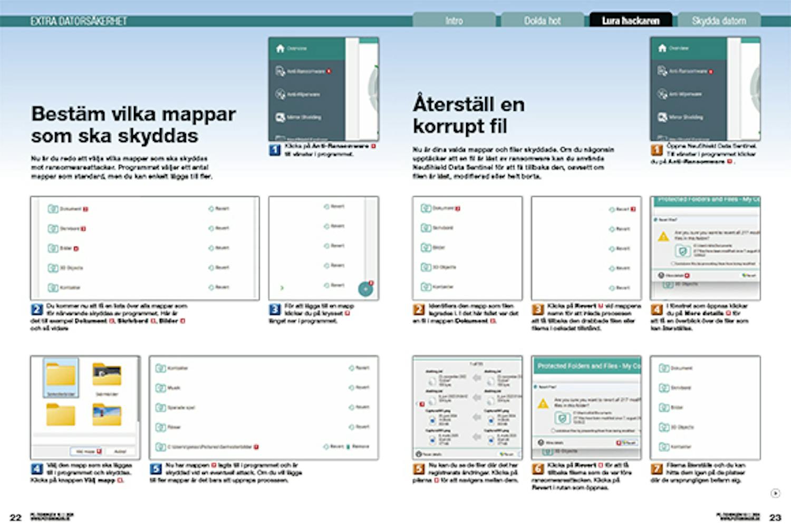The width and height of the screenshot is (791, 532).
Task: Tick the checkbox in the step 4 revert dialog
Action: point(673,264)
